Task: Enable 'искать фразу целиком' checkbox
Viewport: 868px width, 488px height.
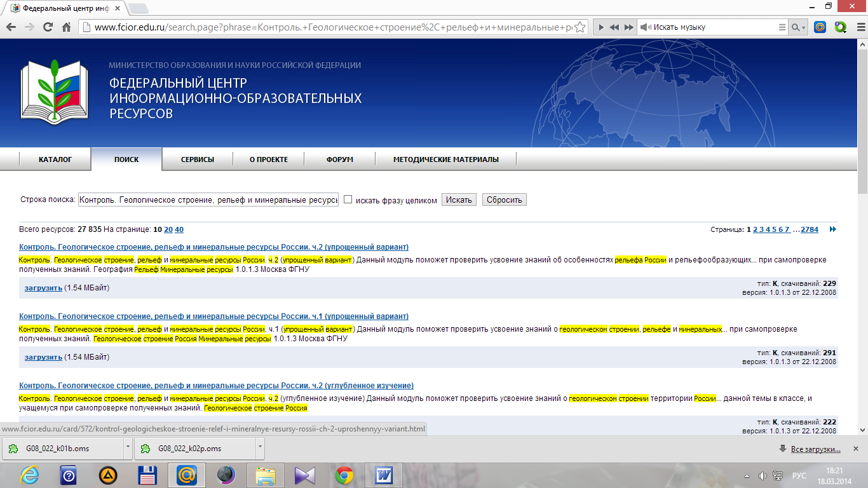Action: [348, 200]
